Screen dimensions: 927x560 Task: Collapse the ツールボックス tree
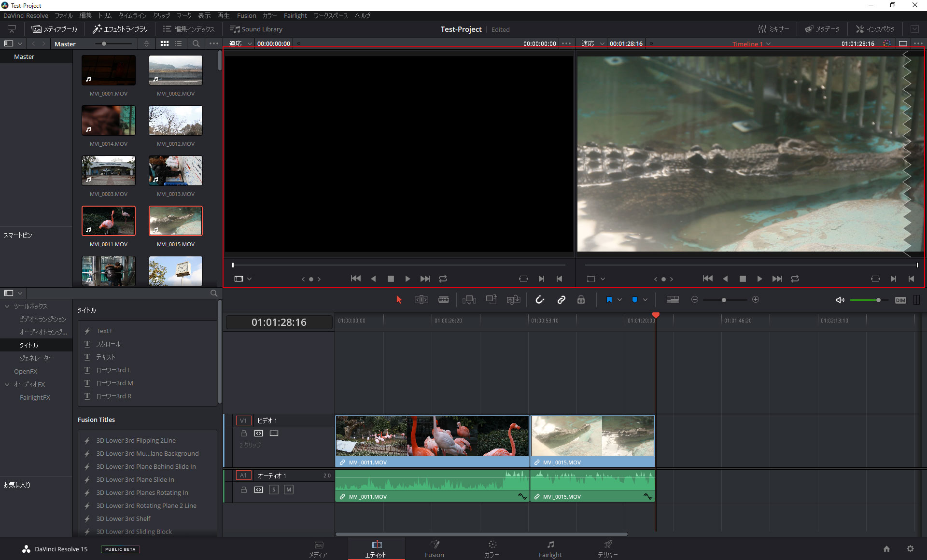7,306
